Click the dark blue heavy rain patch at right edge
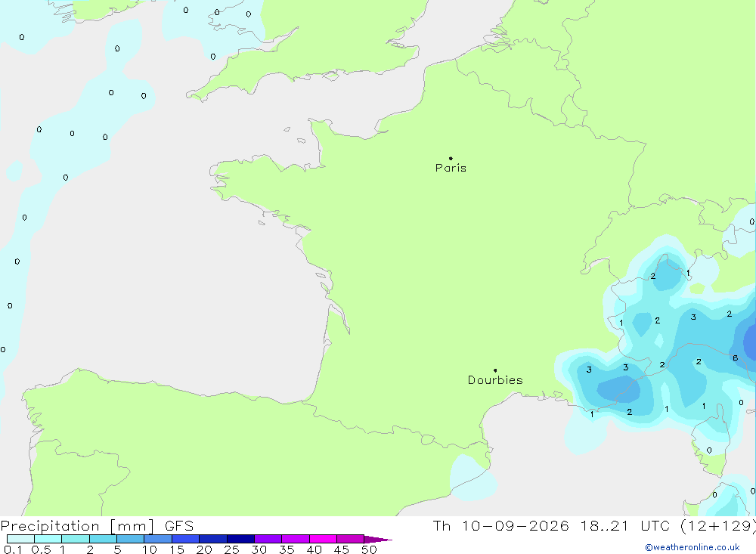 tap(750, 342)
